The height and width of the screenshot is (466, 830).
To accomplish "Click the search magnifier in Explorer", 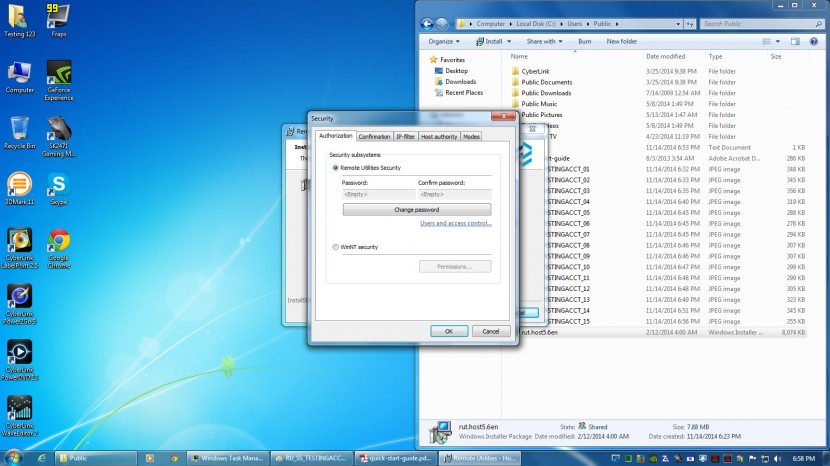I will [x=818, y=24].
